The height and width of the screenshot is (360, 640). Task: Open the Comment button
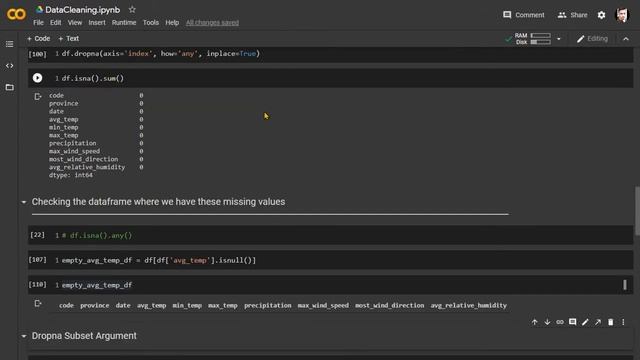524,15
